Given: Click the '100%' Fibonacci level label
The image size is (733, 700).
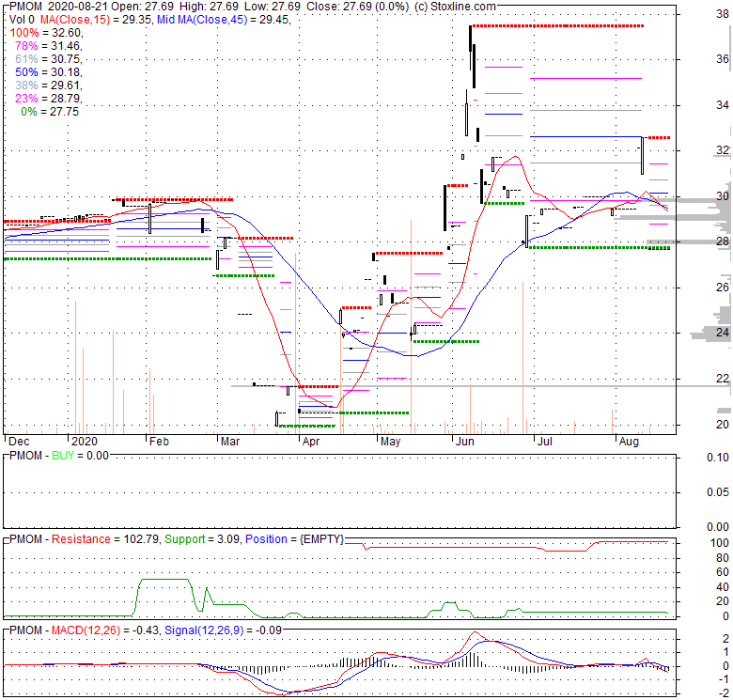Looking at the screenshot, I should coord(24,33).
